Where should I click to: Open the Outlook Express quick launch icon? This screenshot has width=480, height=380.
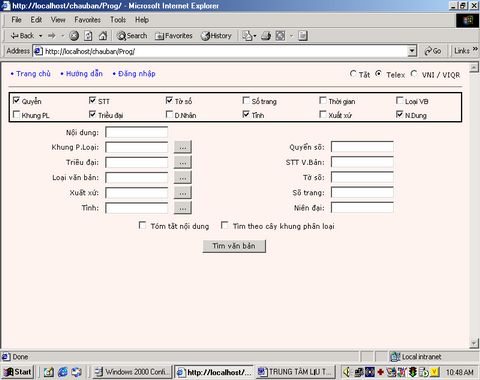click(76, 372)
